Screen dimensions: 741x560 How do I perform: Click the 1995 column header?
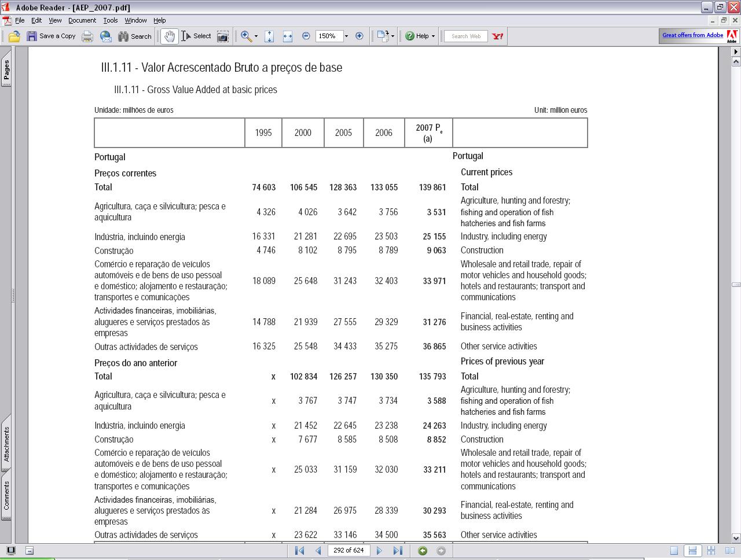[263, 132]
